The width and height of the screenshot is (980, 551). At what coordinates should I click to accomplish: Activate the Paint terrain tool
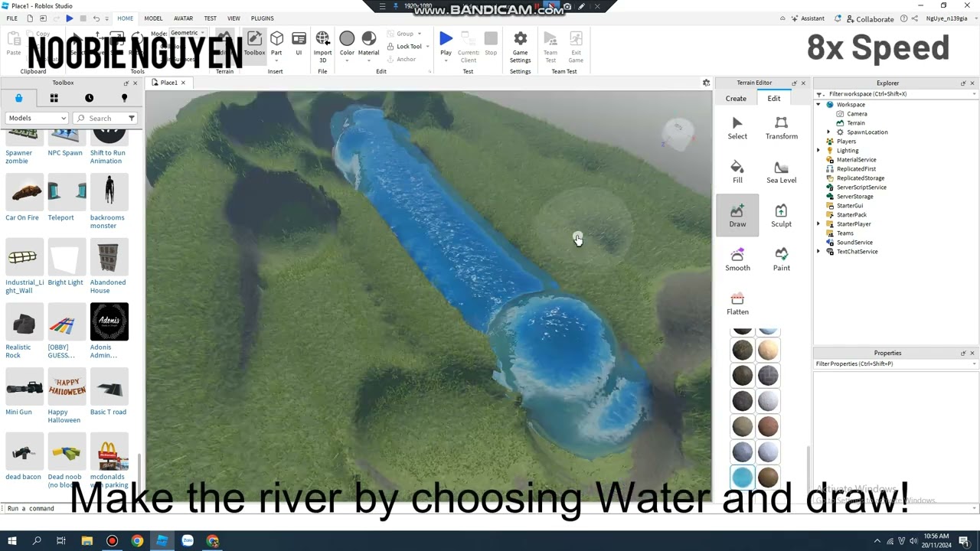[781, 259]
